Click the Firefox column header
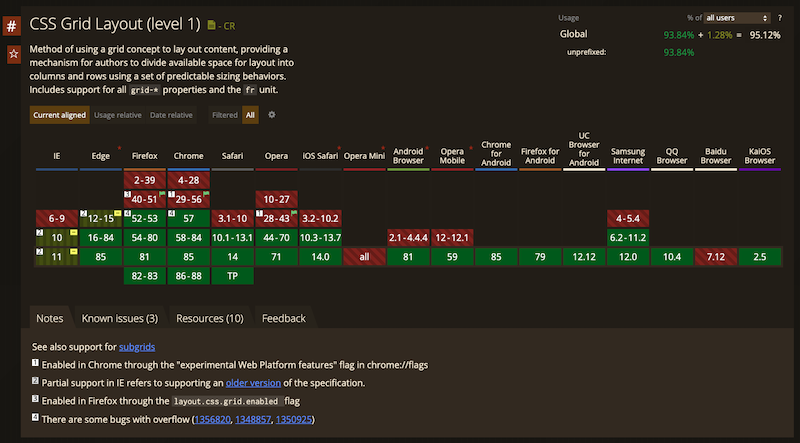The width and height of the screenshot is (800, 443). point(144,156)
